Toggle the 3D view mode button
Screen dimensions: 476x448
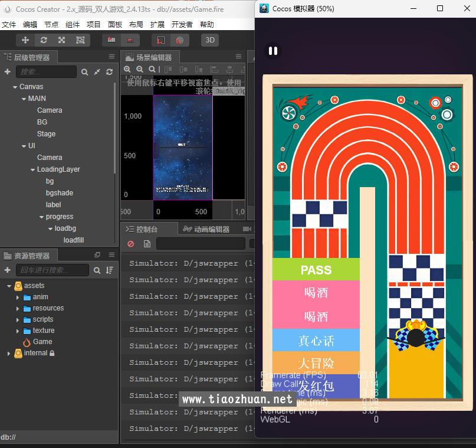[209, 40]
